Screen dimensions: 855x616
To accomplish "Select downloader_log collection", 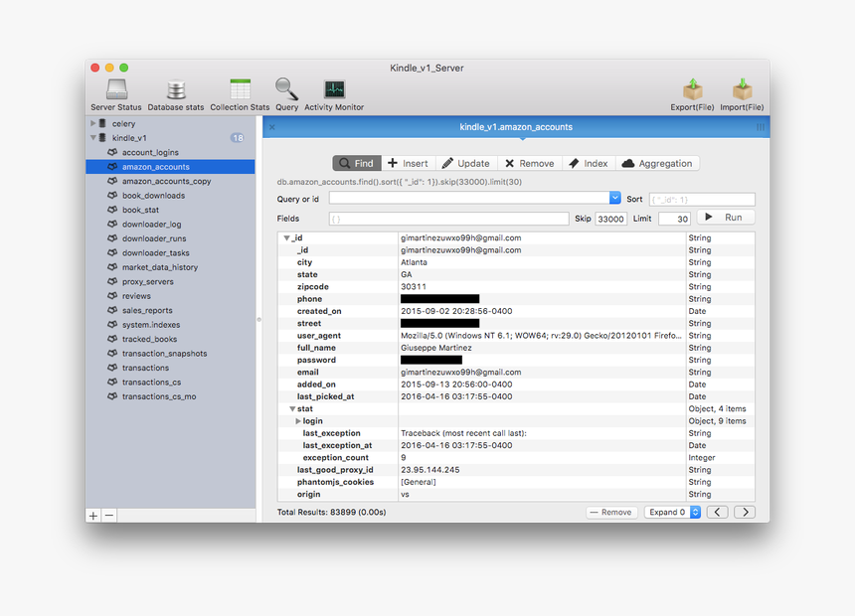I will coord(170,225).
